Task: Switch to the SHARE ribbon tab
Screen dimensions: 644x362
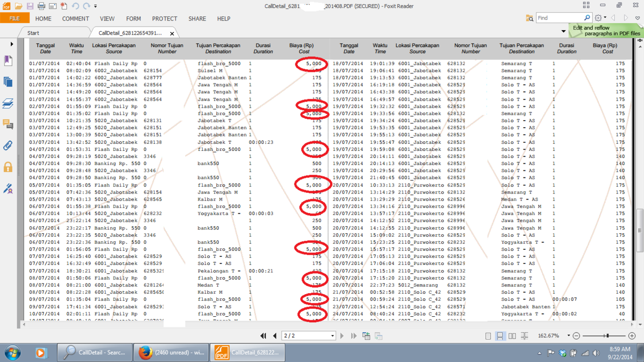Action: [197, 19]
